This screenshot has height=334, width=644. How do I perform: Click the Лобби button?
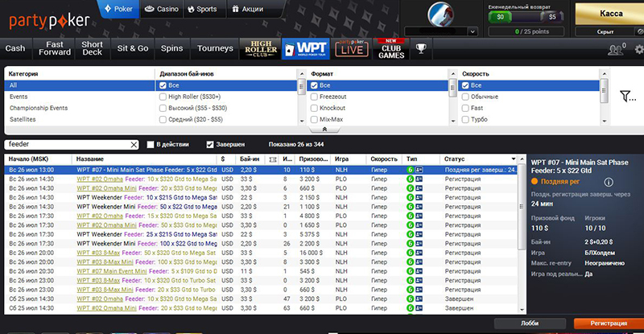(530, 324)
